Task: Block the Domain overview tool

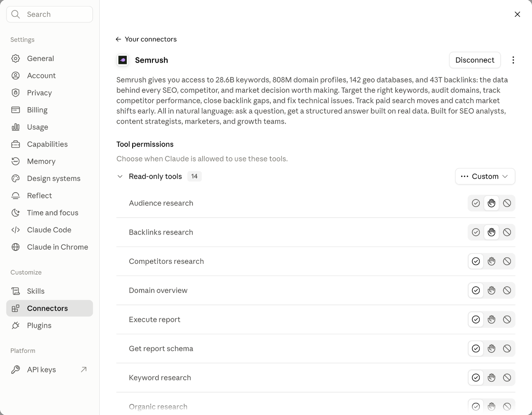Action: 507,291
